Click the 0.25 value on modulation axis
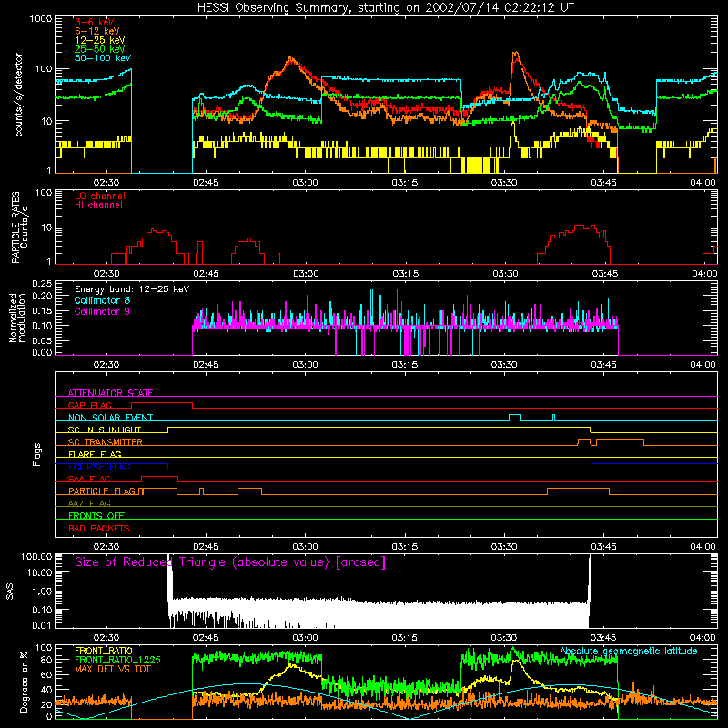This screenshot has width=728, height=728. pyautogui.click(x=42, y=283)
